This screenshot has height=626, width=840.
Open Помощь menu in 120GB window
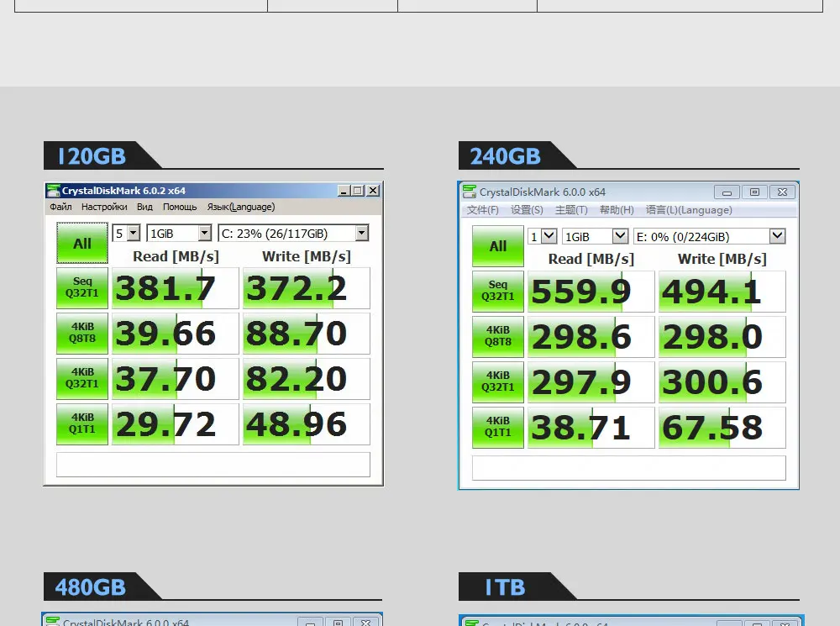pyautogui.click(x=180, y=207)
